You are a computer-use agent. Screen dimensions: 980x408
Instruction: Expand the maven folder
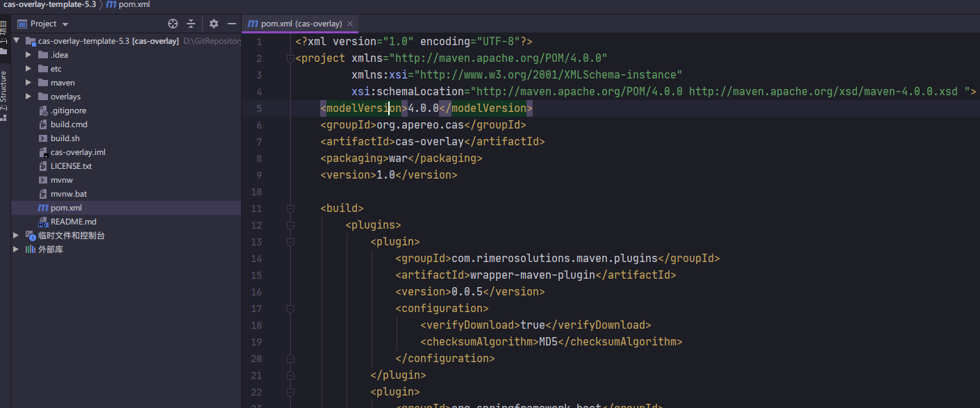point(28,83)
